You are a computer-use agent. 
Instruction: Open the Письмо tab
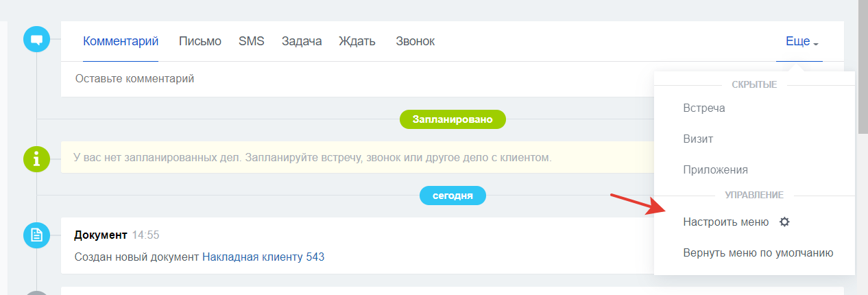tap(200, 41)
